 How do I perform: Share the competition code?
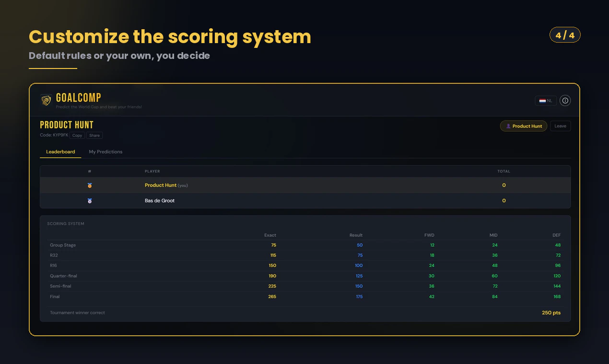click(x=94, y=136)
